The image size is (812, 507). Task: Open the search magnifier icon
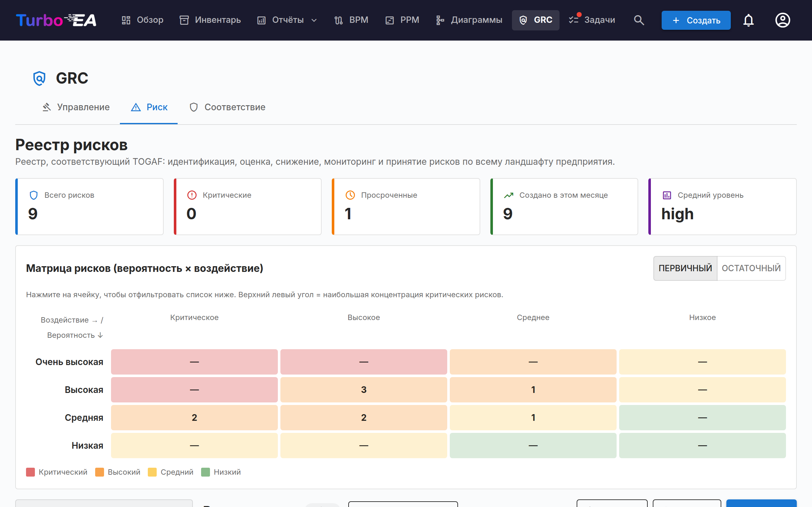[639, 20]
